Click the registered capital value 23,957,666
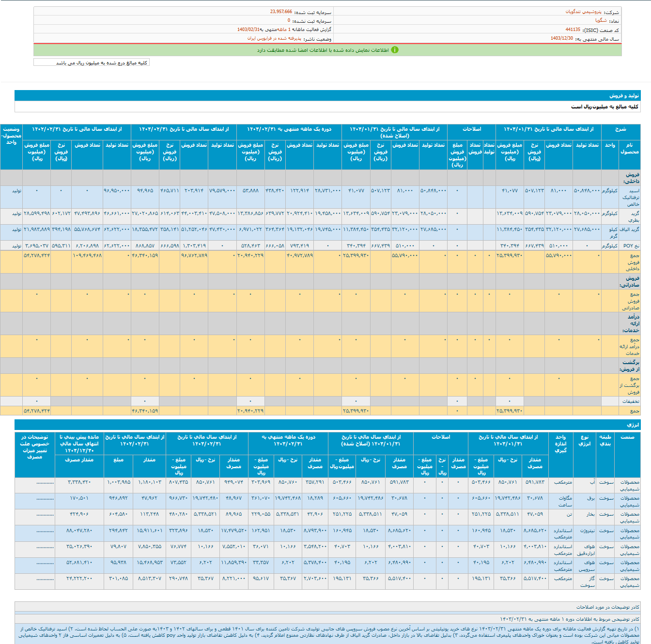Image resolution: width=651 pixels, height=644 pixels. tap(281, 12)
